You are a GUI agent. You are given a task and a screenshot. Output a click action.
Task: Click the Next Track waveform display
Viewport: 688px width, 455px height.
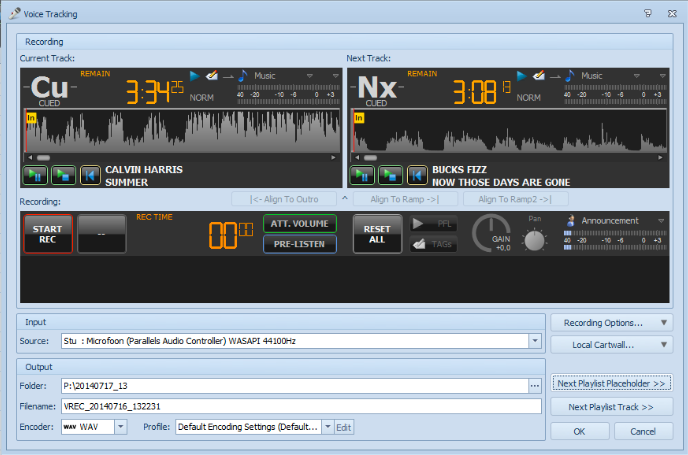(509, 131)
